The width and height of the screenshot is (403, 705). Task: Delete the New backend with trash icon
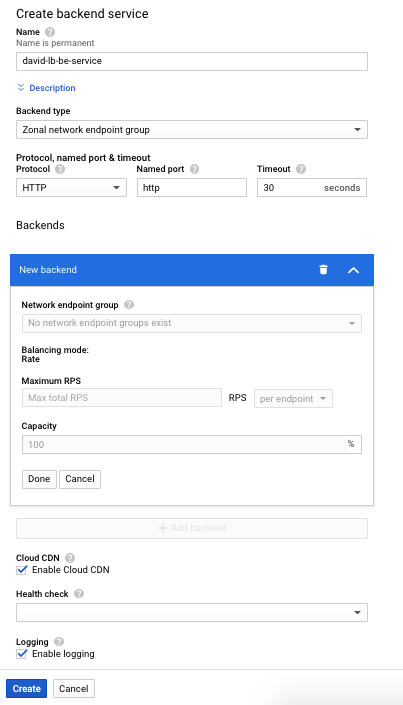point(323,270)
